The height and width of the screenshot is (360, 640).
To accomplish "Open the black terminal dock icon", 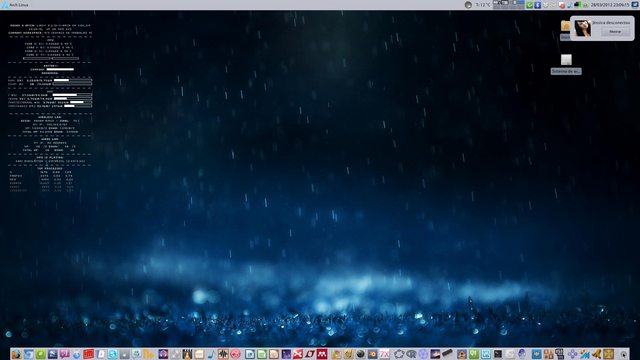I will (498, 354).
